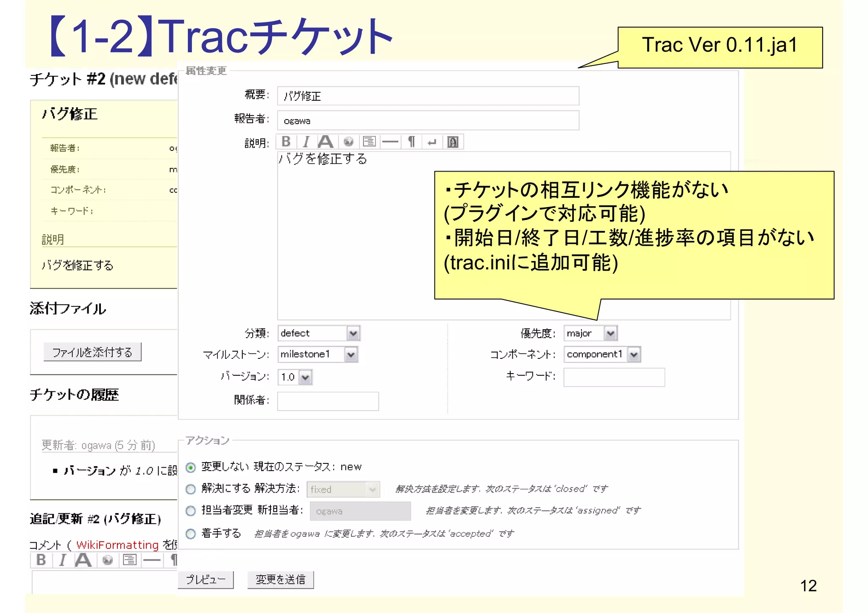Click the 'バグ修正' ticket title in summary box
The width and height of the screenshot is (868, 613).
pyautogui.click(x=70, y=114)
